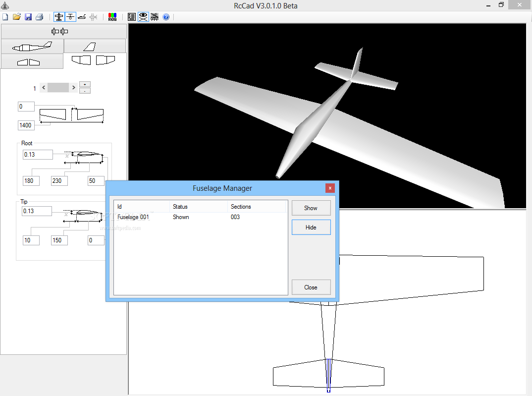
Task: Add a wing section with plus button
Action: tap(85, 84)
